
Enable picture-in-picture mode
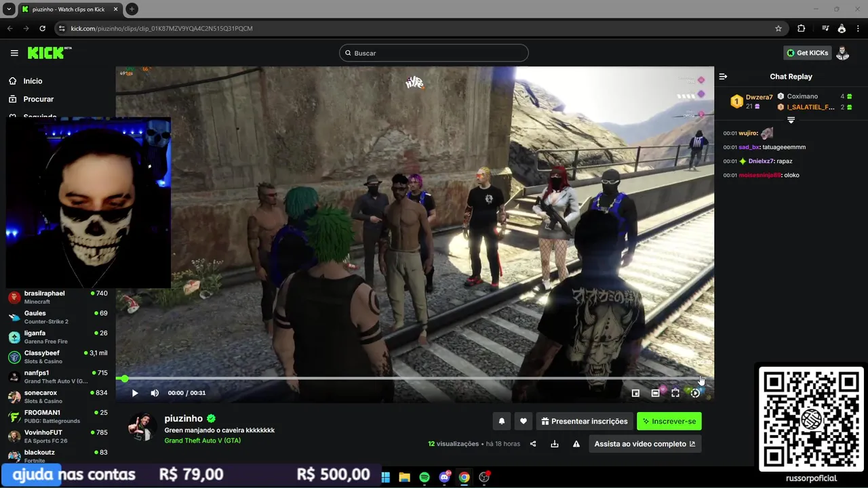(x=635, y=393)
